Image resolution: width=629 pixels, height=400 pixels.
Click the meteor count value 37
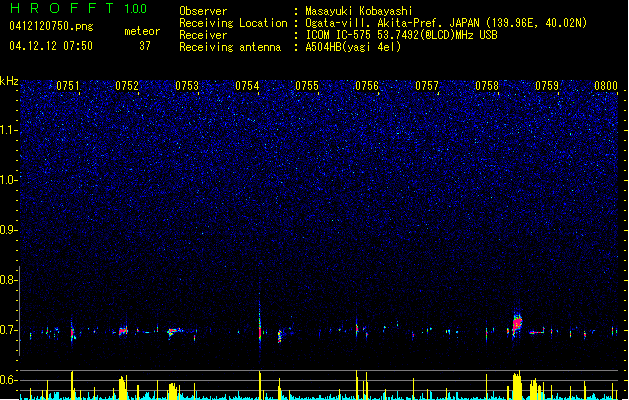click(145, 46)
